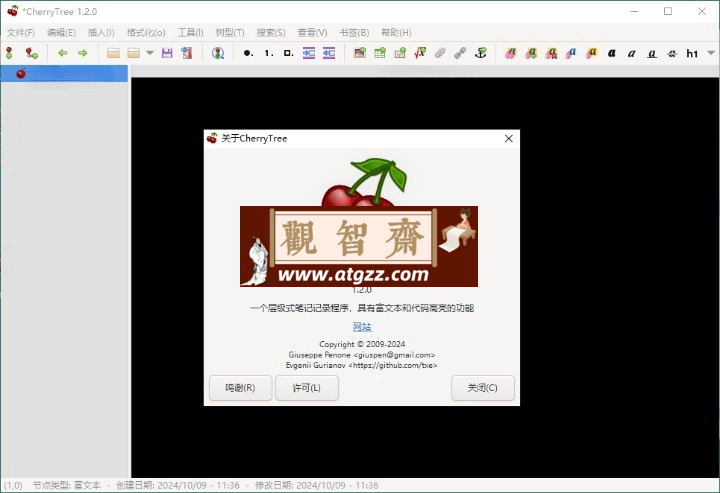Viewport: 720px width, 493px height.
Task: Toggle bold text formatting
Action: point(612,53)
